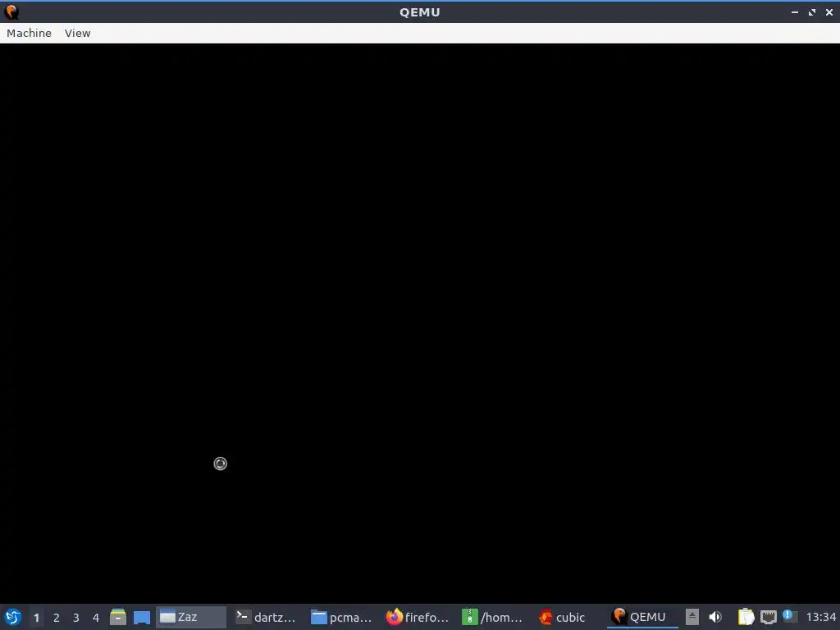Switch to the /hom archive window
This screenshot has width=840, height=630.
[x=493, y=617]
